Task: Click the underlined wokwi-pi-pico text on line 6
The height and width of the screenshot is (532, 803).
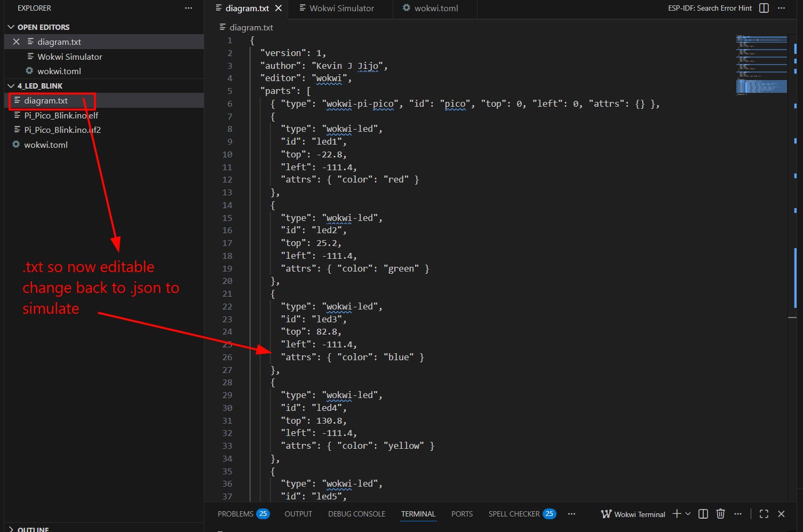Action: click(361, 104)
